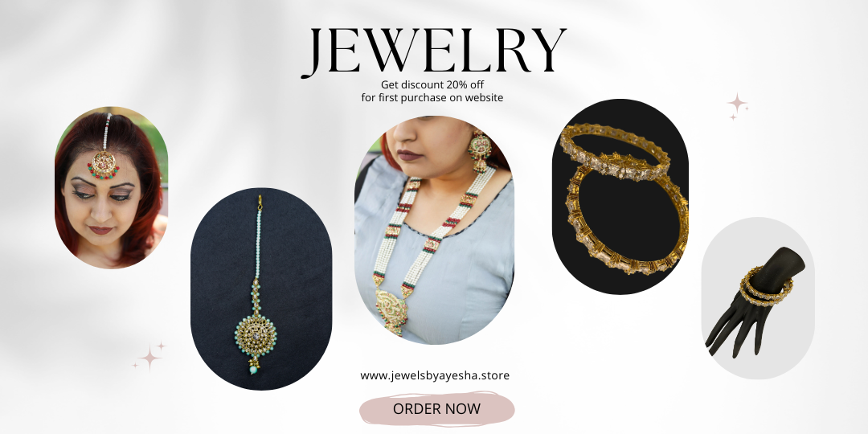Click the red-green earring in necklace photo
868x434 pixels.
[x=480, y=152]
